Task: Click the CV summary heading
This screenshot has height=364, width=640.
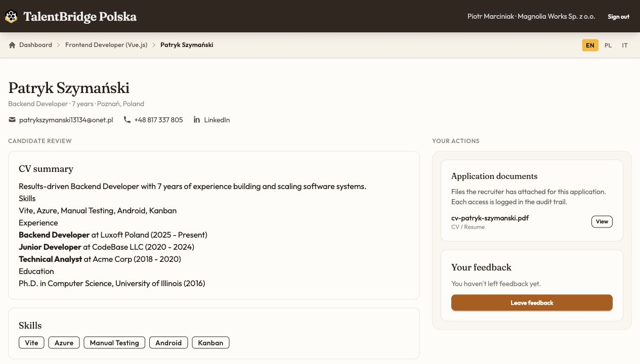Action: (46, 169)
